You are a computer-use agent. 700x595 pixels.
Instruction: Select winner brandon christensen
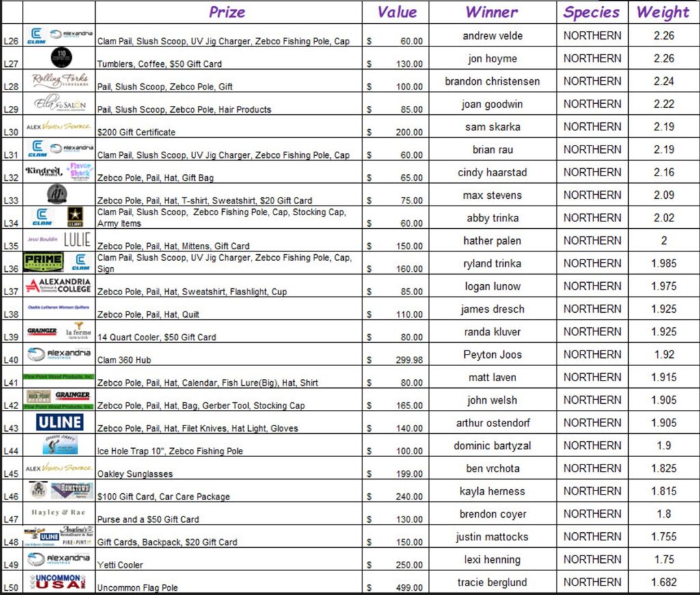492,81
